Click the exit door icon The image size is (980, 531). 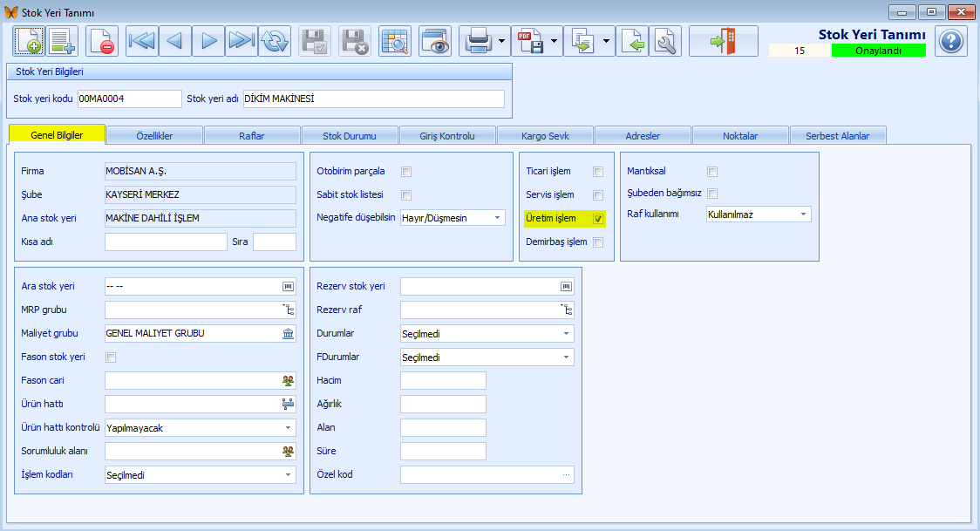(723, 41)
